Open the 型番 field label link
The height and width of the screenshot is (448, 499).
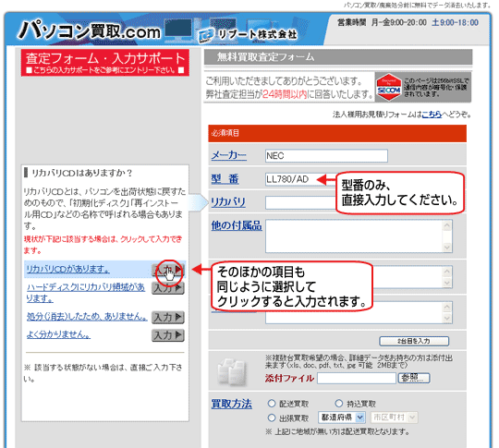pyautogui.click(x=225, y=179)
